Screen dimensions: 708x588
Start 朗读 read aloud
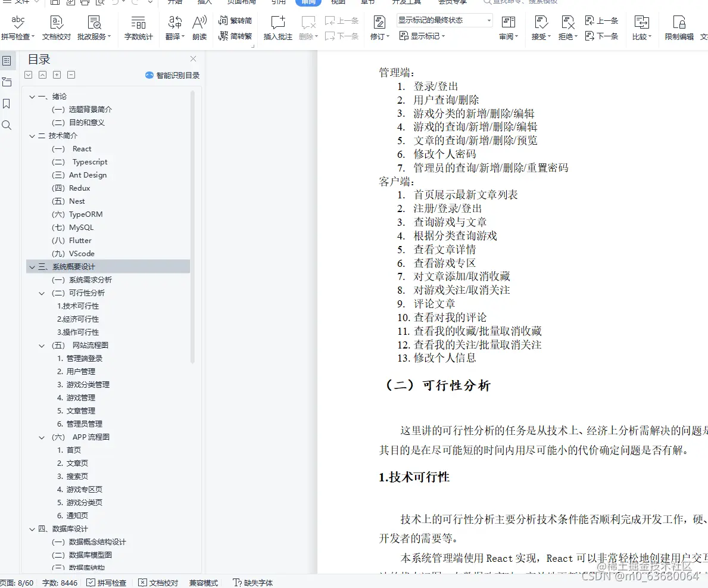199,28
